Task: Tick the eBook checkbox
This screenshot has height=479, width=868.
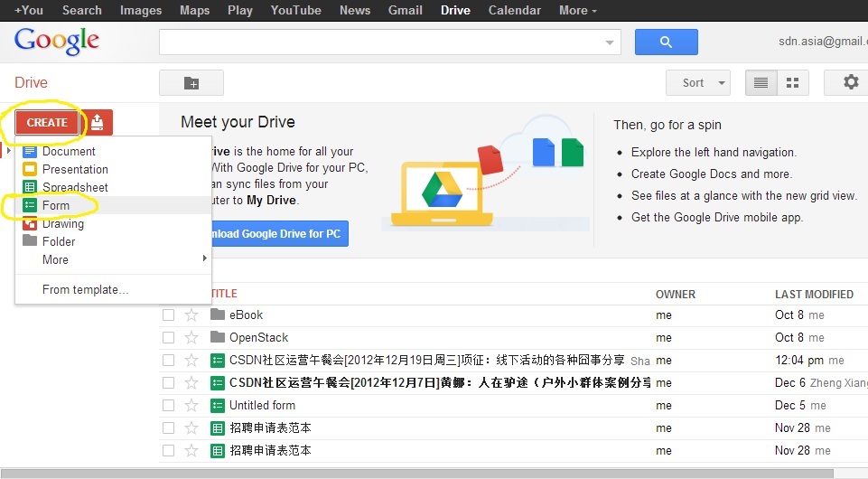Action: pos(168,315)
